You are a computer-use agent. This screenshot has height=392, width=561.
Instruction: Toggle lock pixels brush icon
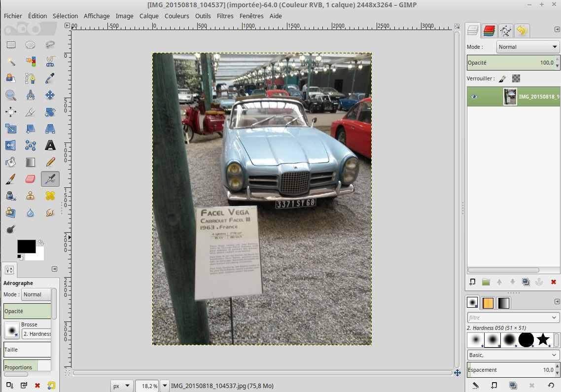502,78
